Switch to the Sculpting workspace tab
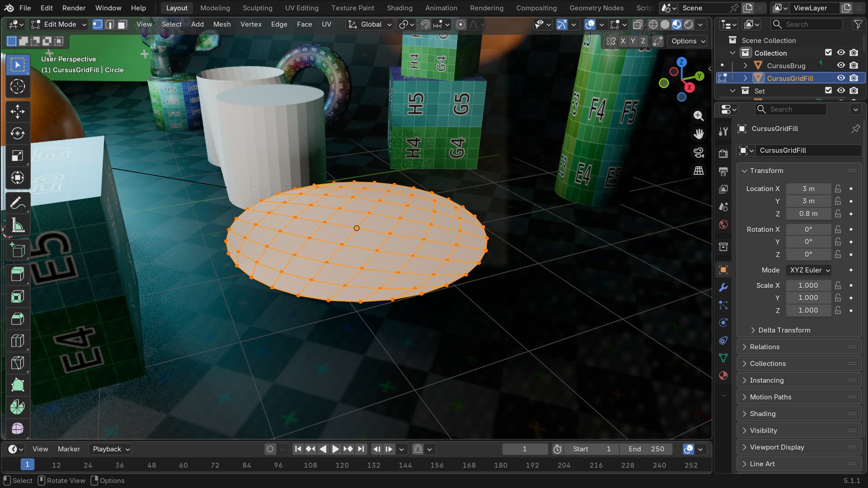This screenshot has height=488, width=868. coord(257,8)
